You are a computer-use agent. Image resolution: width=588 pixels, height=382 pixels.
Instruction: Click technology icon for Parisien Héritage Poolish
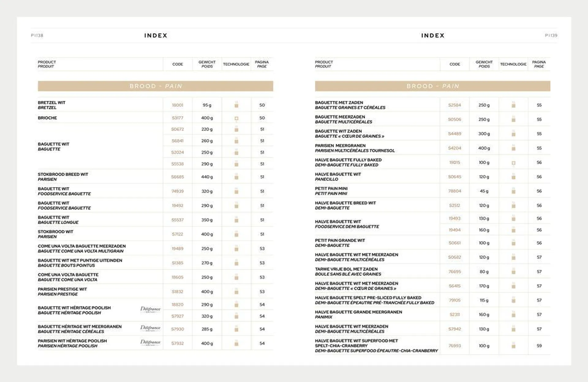pos(236,343)
